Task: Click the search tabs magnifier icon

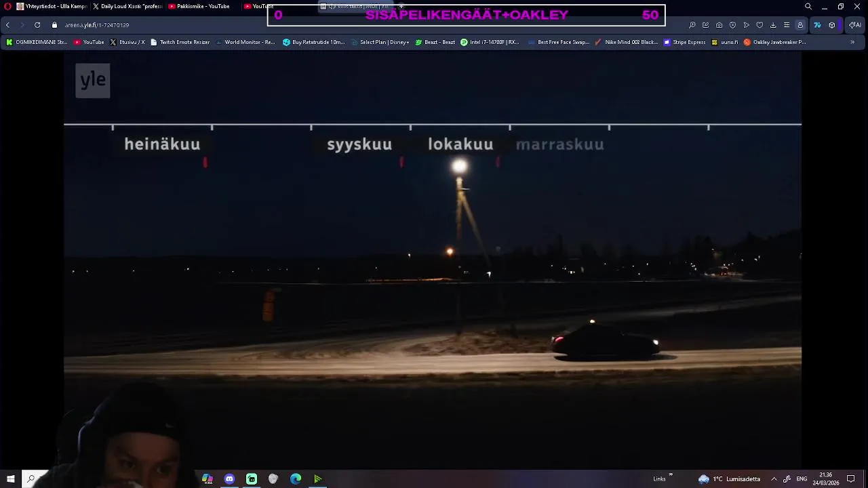Action: click(808, 6)
